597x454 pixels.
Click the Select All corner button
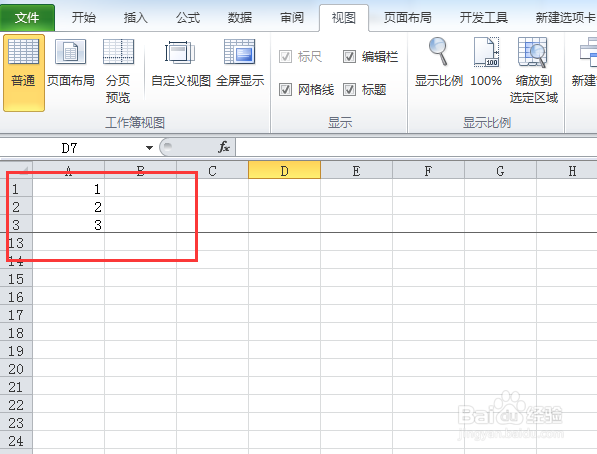click(x=16, y=170)
